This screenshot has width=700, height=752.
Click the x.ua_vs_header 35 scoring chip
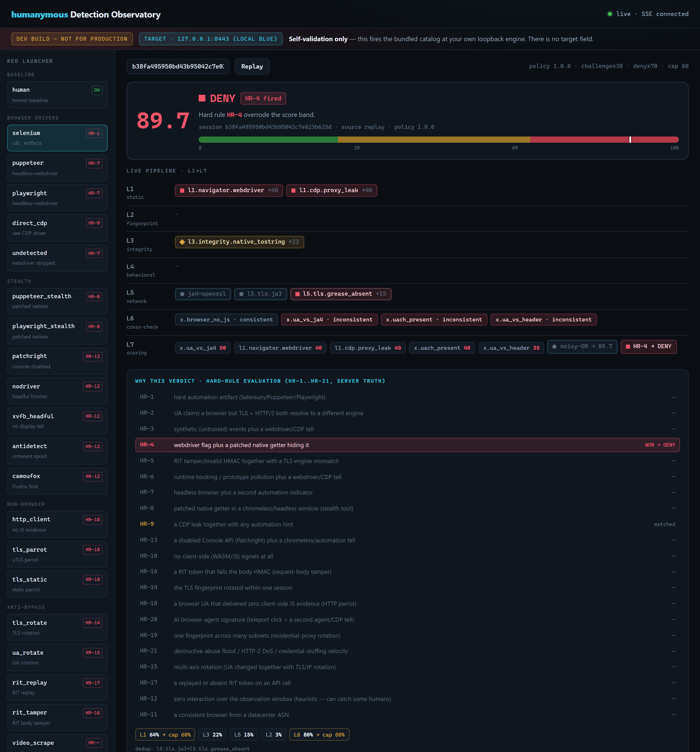tap(511, 348)
